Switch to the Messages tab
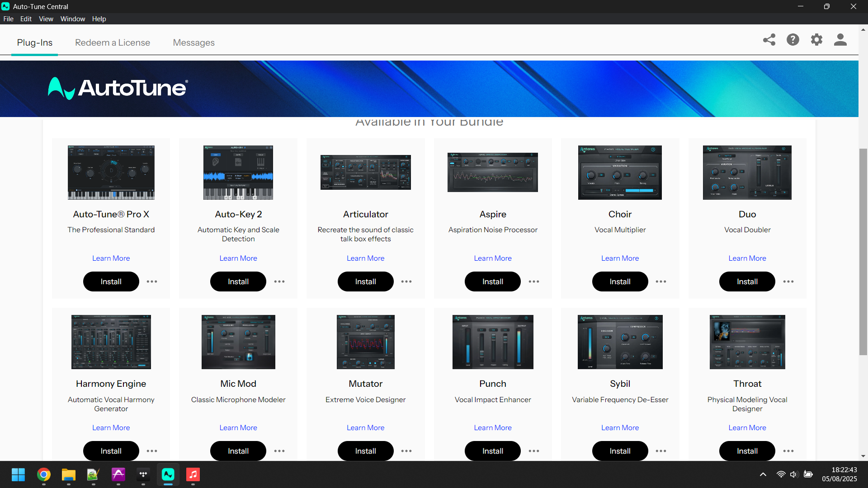The height and width of the screenshot is (488, 868). pos(194,42)
